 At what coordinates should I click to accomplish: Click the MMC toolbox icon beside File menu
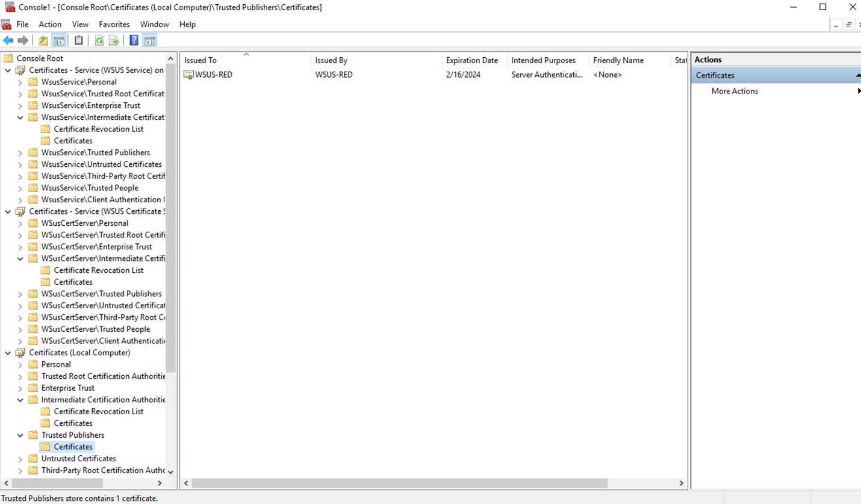click(6, 24)
